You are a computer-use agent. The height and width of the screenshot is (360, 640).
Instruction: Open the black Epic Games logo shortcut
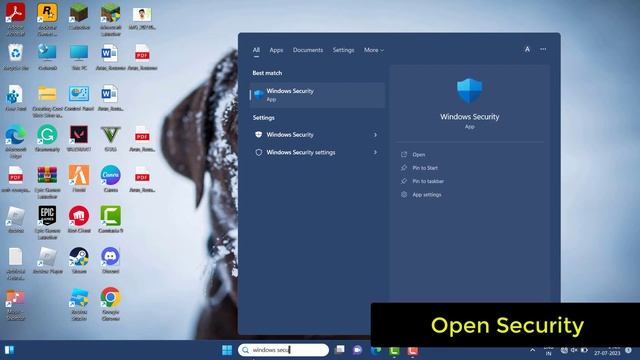pos(47,222)
